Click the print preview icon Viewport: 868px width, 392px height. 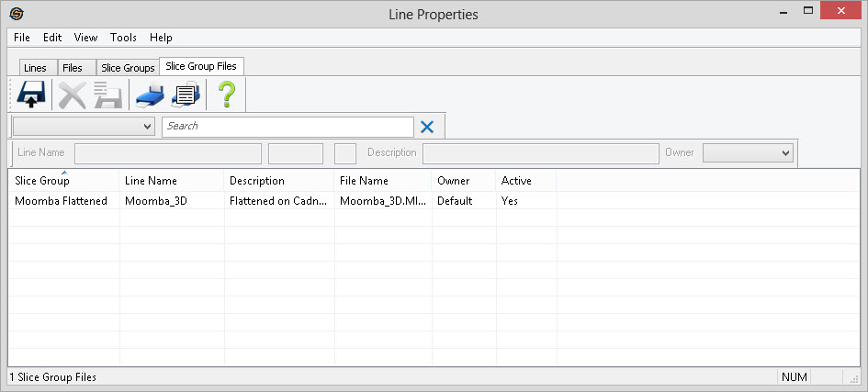coord(186,95)
